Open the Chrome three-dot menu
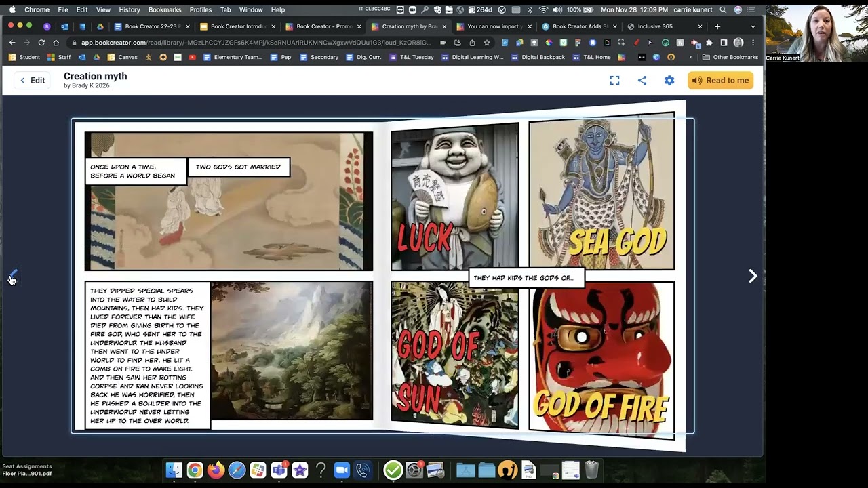 [753, 42]
